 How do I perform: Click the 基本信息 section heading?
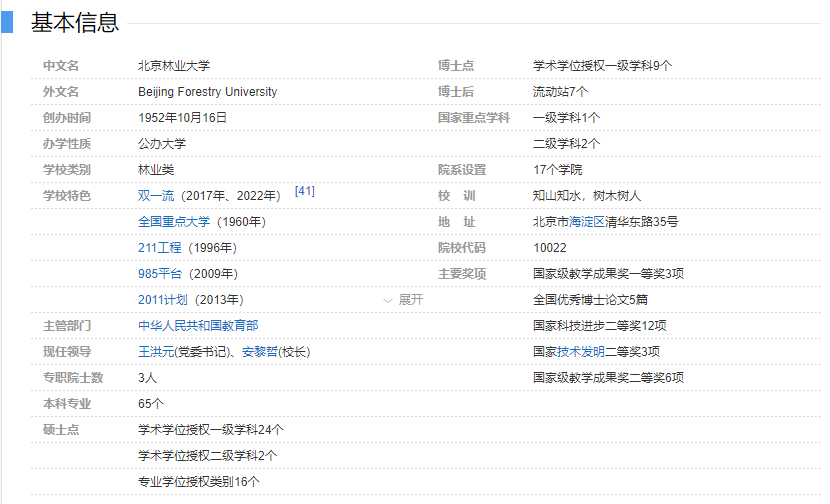point(74,21)
